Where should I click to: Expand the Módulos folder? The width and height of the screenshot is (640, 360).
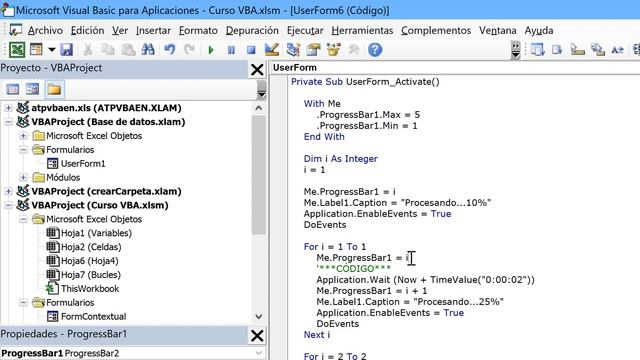click(x=23, y=177)
